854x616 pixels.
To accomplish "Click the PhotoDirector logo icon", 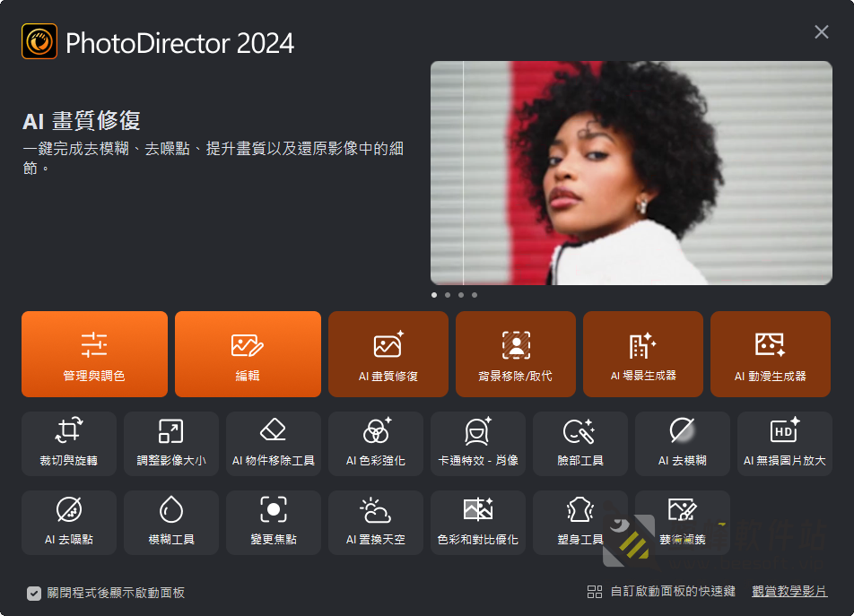I will point(39,41).
